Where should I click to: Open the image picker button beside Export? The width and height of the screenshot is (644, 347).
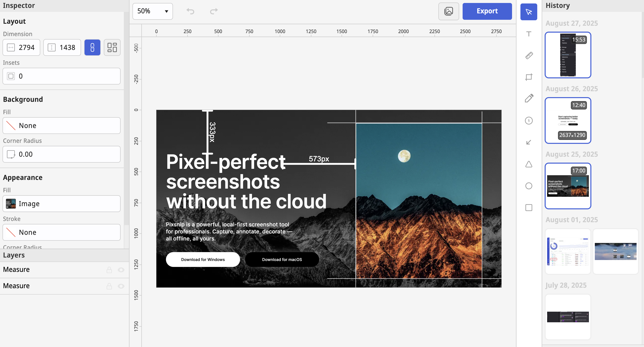coord(449,11)
